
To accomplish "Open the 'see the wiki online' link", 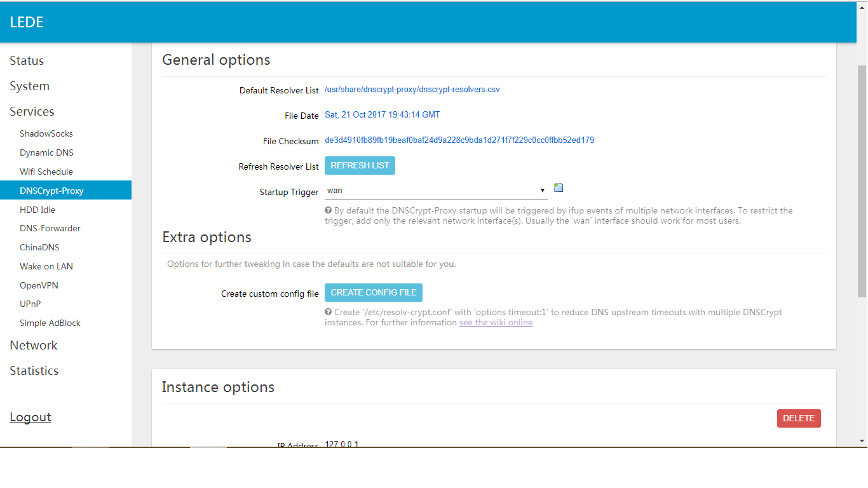I will tap(496, 323).
